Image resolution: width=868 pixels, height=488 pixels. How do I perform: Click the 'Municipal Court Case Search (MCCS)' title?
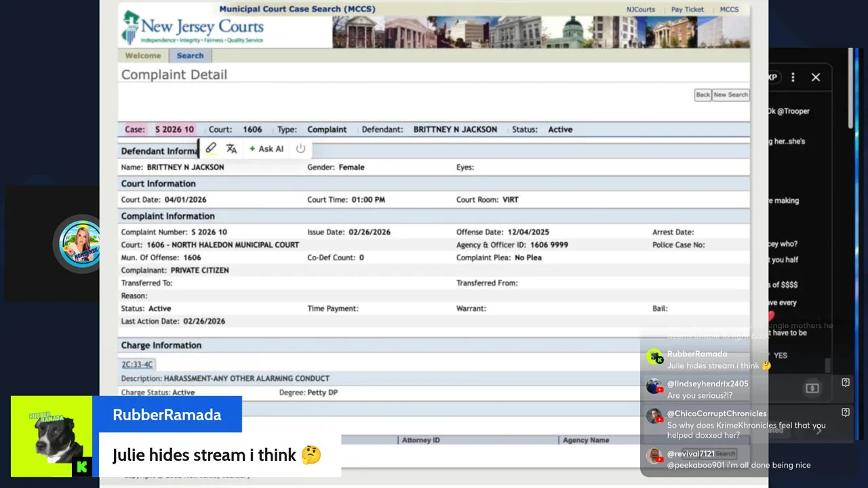click(x=297, y=9)
